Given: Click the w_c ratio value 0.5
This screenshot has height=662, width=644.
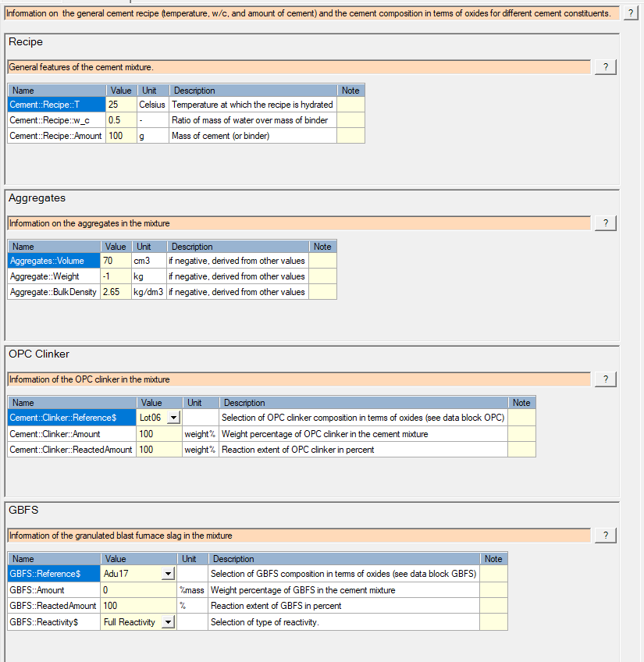Looking at the screenshot, I should tap(120, 120).
